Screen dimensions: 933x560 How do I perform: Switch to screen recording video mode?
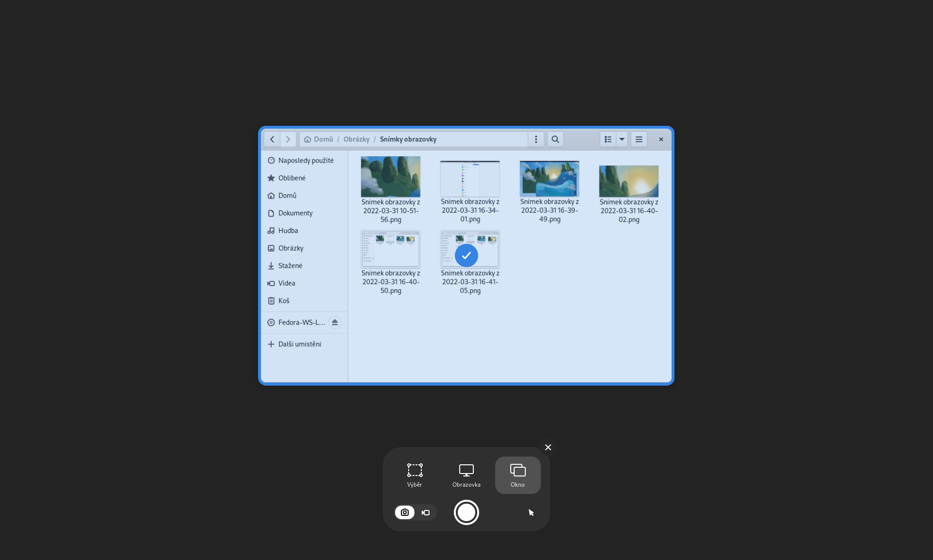click(x=426, y=512)
